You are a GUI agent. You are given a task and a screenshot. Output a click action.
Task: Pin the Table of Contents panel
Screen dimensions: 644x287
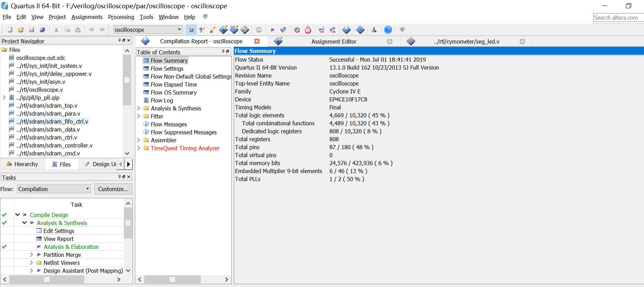pos(223,52)
